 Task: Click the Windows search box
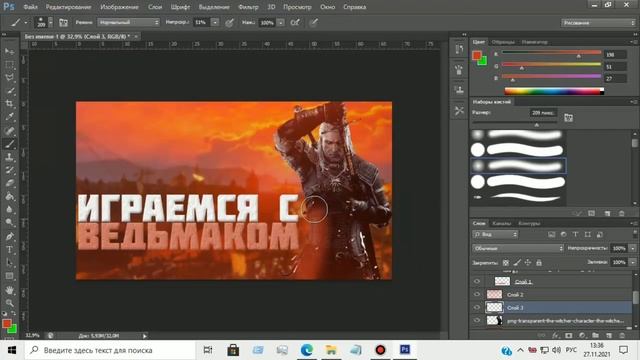[110, 350]
